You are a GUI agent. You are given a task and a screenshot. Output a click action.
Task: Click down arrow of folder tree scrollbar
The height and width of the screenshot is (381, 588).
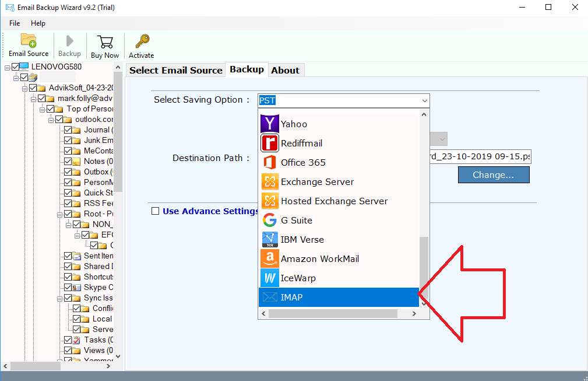tap(118, 356)
